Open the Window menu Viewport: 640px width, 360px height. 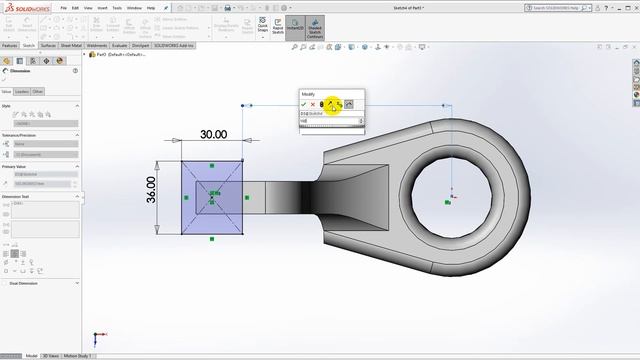click(x=134, y=8)
